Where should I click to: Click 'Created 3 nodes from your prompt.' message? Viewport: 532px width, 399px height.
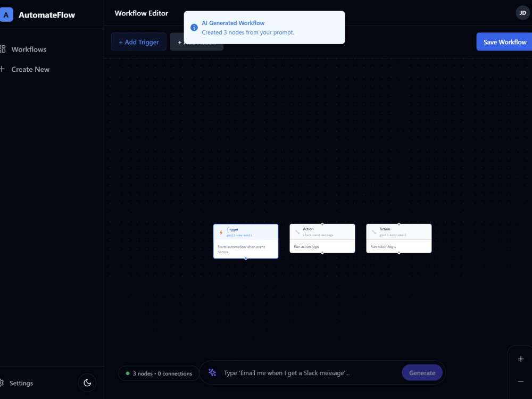248,32
